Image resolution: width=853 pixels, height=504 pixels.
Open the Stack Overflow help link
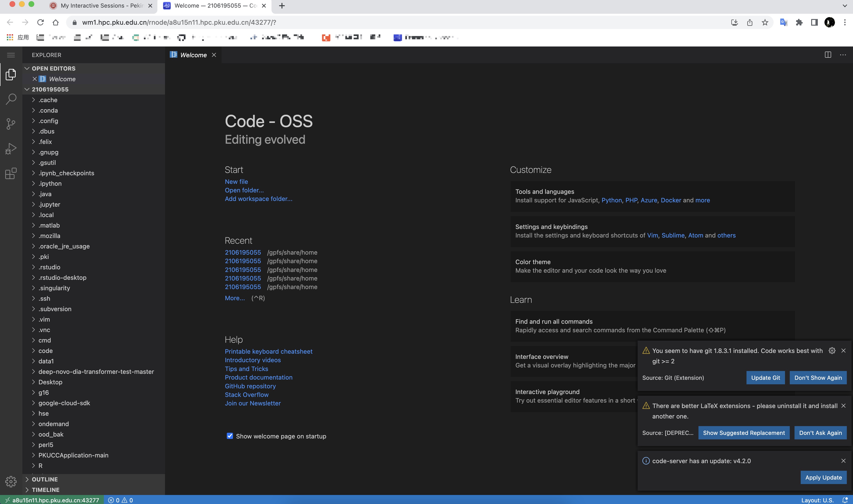[246, 395]
